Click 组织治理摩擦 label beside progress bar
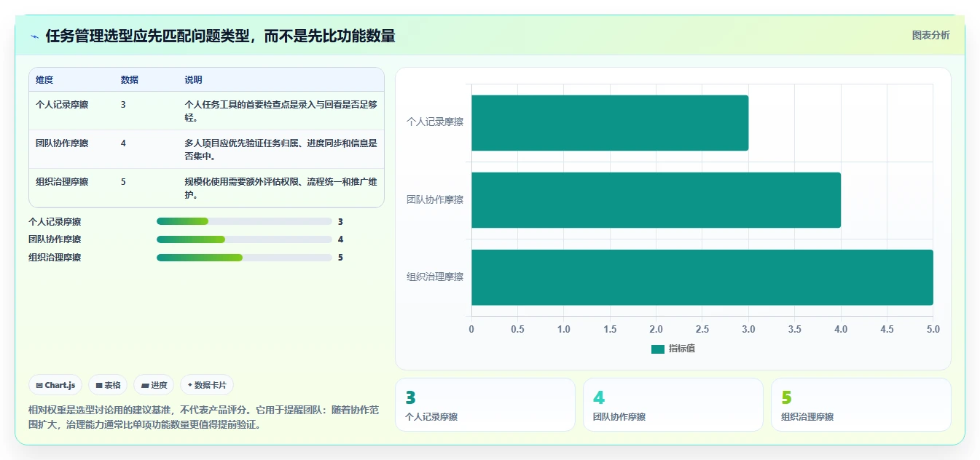Viewport: 980px width, 460px height. 55,258
